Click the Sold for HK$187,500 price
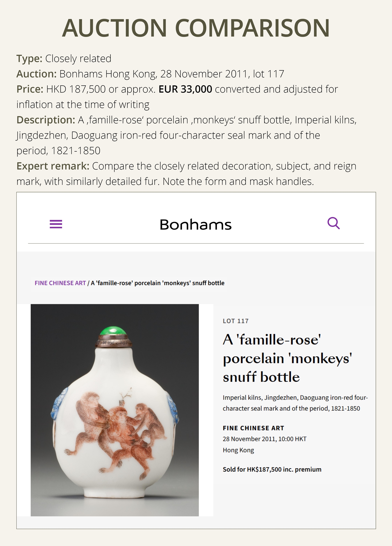 point(272,469)
